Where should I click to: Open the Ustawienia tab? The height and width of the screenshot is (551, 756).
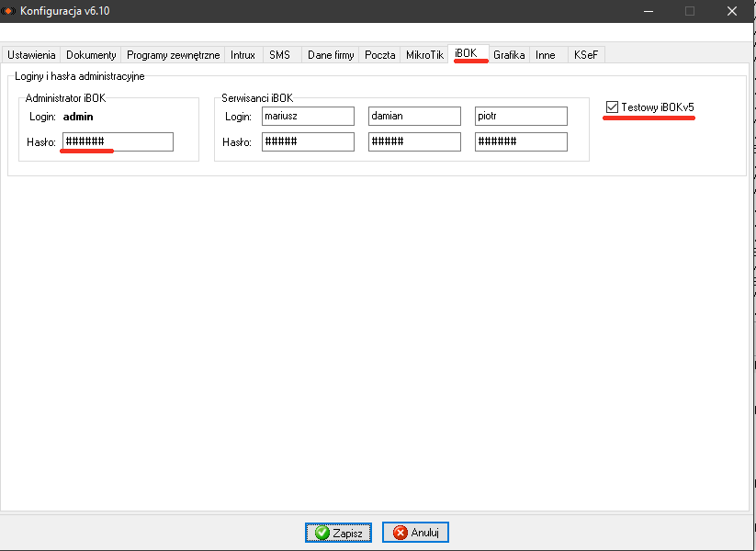tap(31, 55)
